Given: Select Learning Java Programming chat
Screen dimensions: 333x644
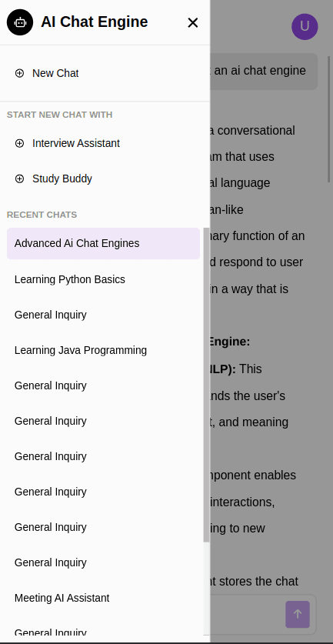Looking at the screenshot, I should click(x=104, y=350).
